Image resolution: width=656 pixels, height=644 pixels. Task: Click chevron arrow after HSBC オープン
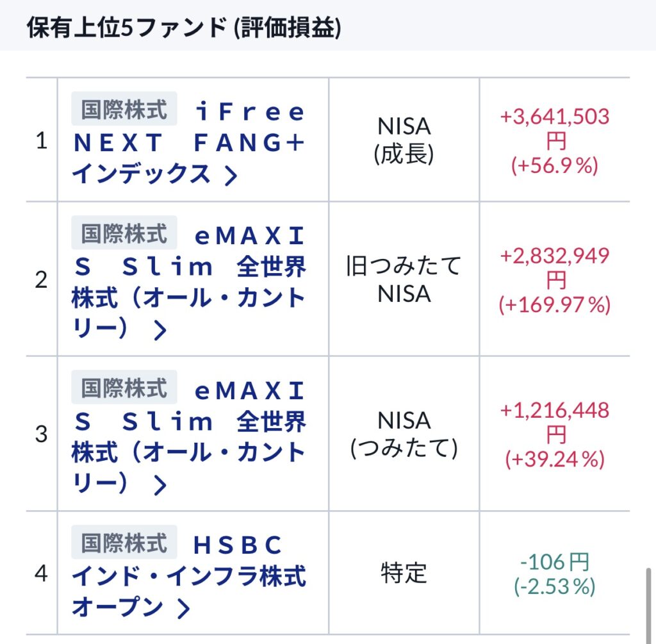coord(184,608)
